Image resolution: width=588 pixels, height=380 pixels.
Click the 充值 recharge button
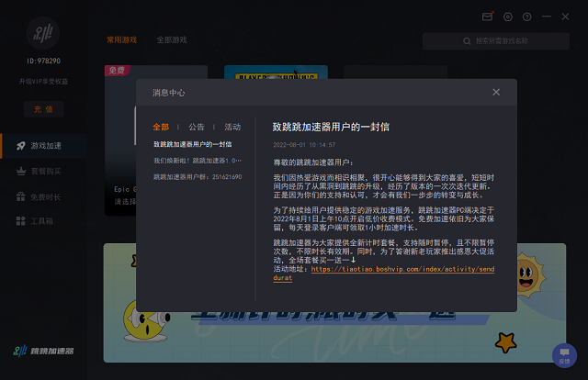click(43, 109)
